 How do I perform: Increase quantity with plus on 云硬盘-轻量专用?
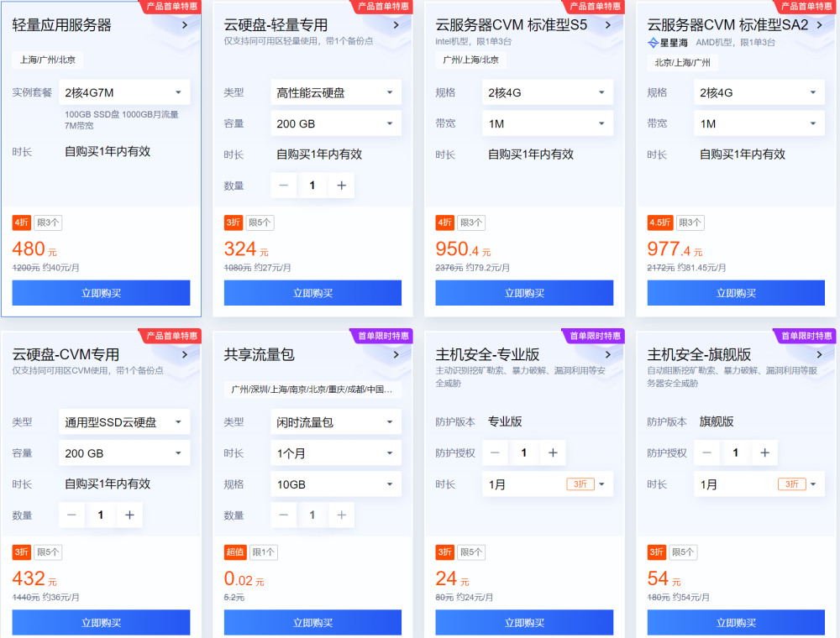pos(341,186)
